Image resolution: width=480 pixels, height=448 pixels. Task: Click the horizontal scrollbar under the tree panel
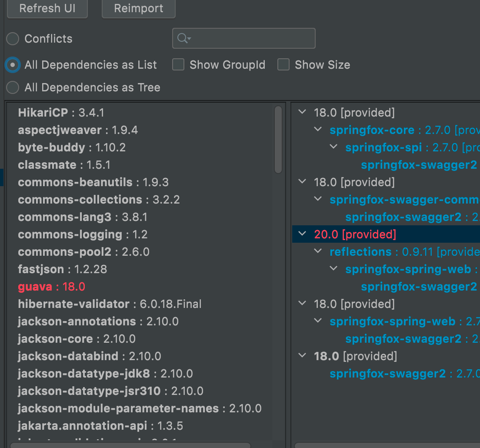387,445
